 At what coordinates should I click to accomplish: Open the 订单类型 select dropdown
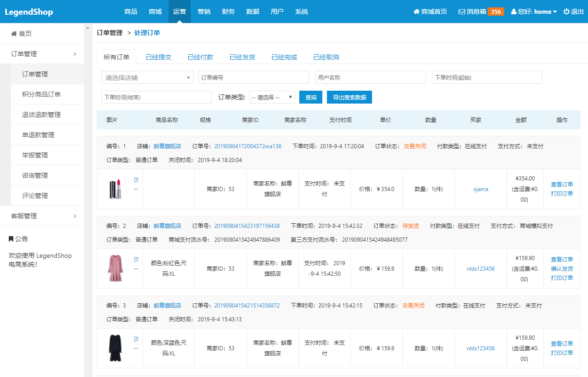pyautogui.click(x=272, y=97)
